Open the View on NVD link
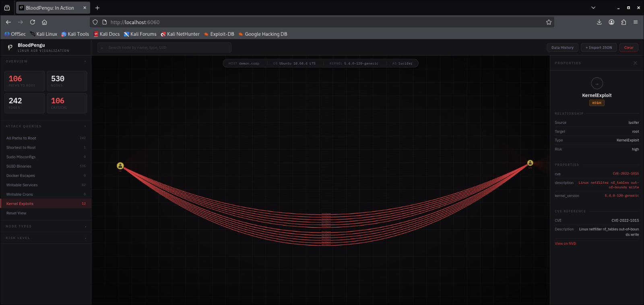This screenshot has height=305, width=644. [565, 244]
